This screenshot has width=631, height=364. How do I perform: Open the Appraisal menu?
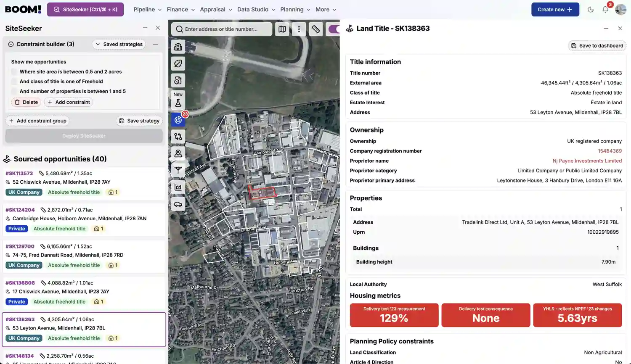[x=216, y=9]
